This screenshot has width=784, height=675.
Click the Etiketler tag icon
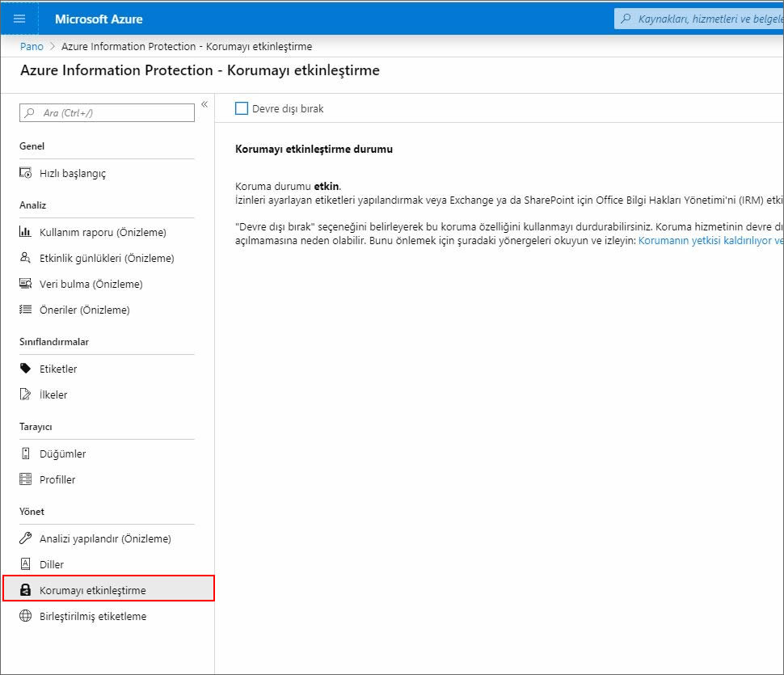[26, 369]
